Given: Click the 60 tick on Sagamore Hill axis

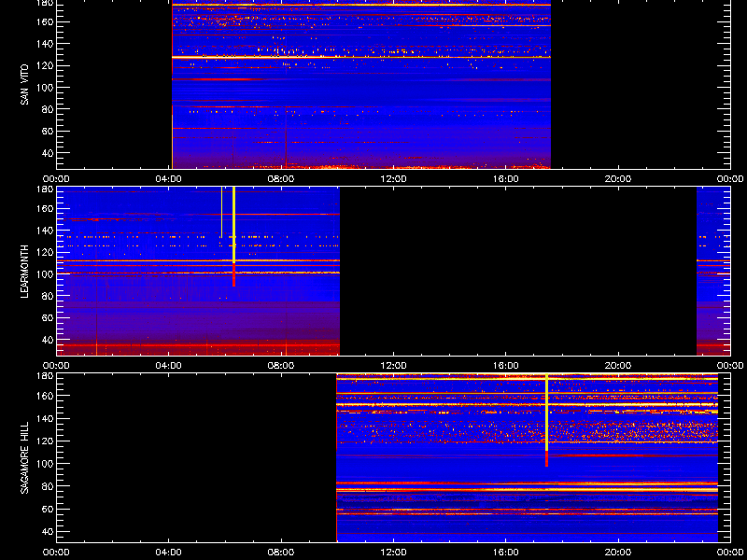Looking at the screenshot, I should click(x=48, y=510).
